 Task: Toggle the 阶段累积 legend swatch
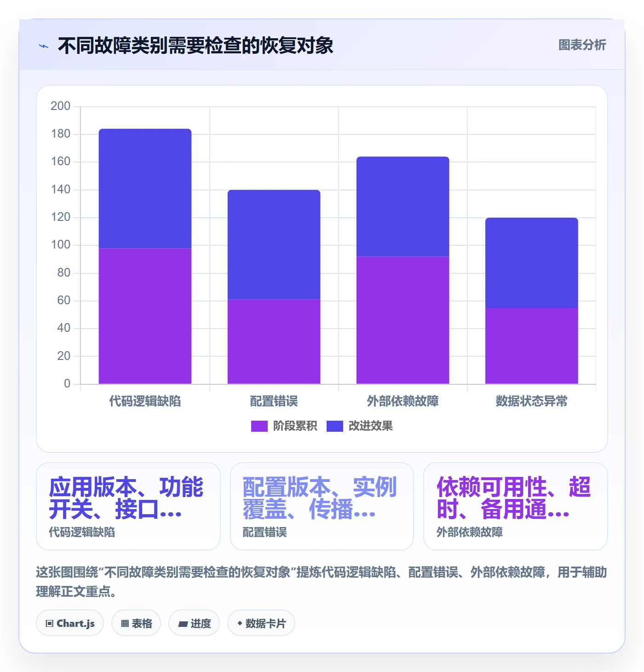coord(259,426)
